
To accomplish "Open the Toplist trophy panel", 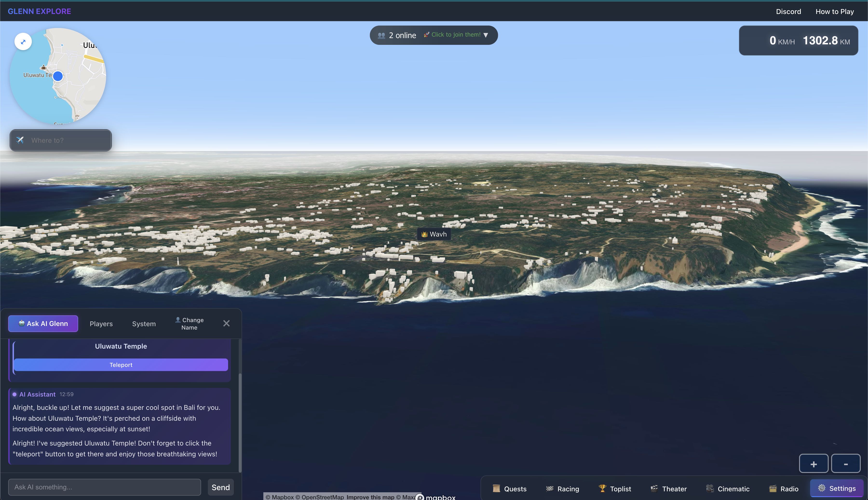I will coord(615,488).
